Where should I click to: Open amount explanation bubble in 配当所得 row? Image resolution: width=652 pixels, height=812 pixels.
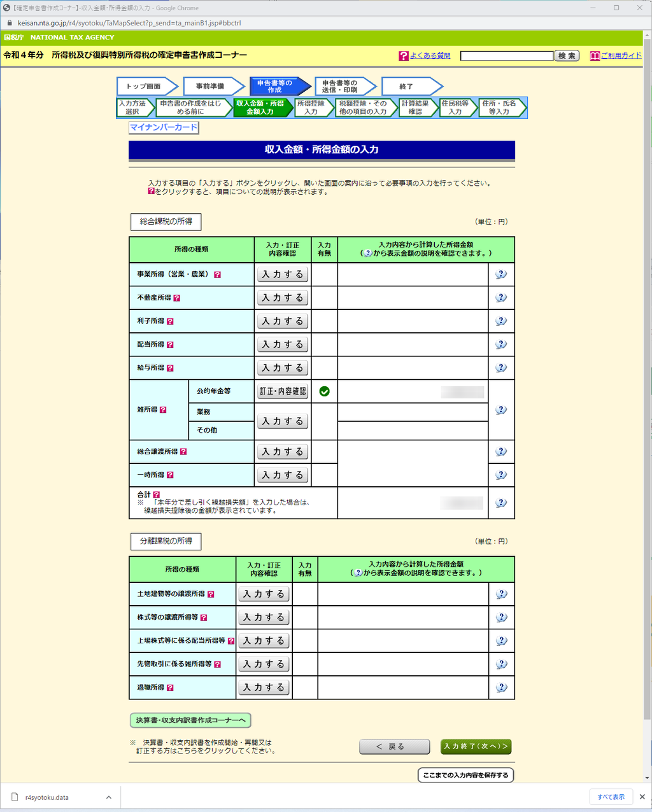click(501, 344)
